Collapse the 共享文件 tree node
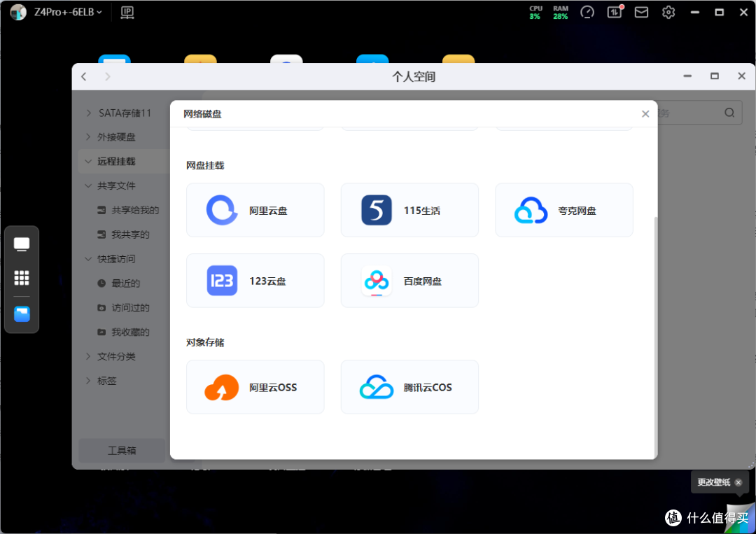Viewport: 756px width, 534px height. [x=88, y=185]
